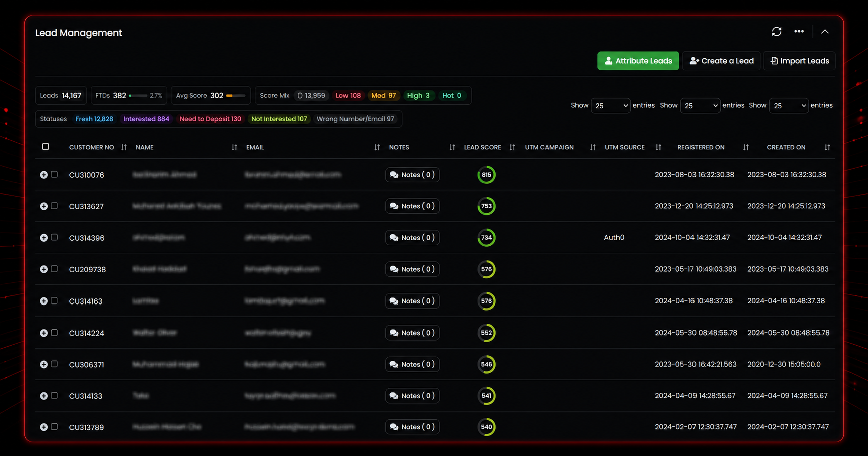Check the box for CU306371
The width and height of the screenshot is (868, 456).
click(54, 364)
